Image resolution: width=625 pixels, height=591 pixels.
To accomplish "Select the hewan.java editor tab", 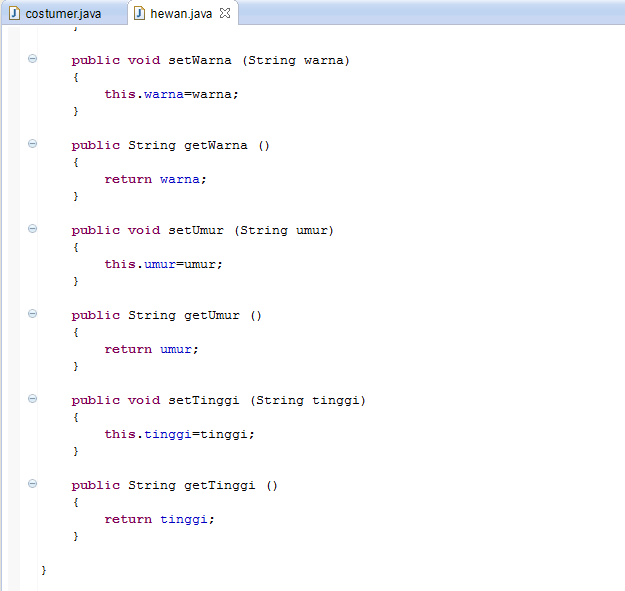I will [x=183, y=14].
